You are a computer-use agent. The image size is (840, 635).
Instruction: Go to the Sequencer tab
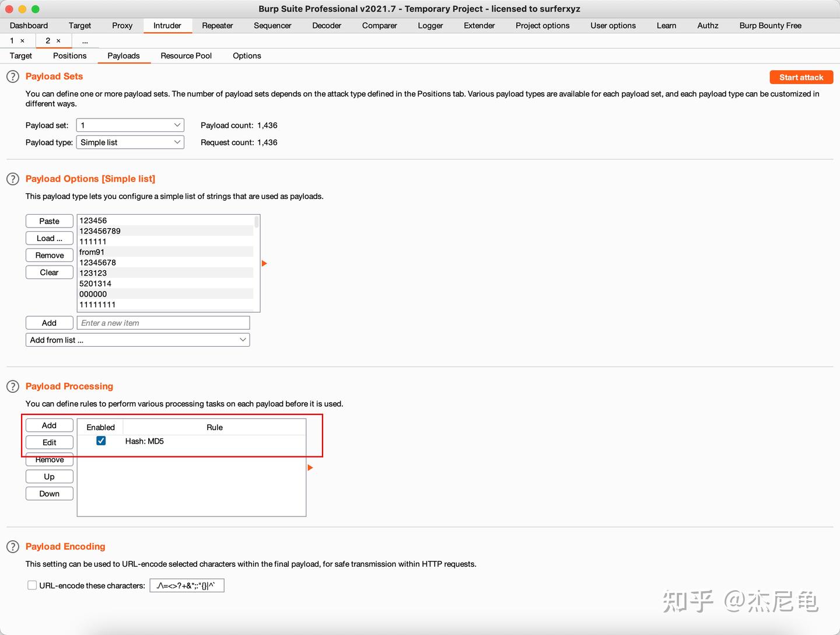272,26
